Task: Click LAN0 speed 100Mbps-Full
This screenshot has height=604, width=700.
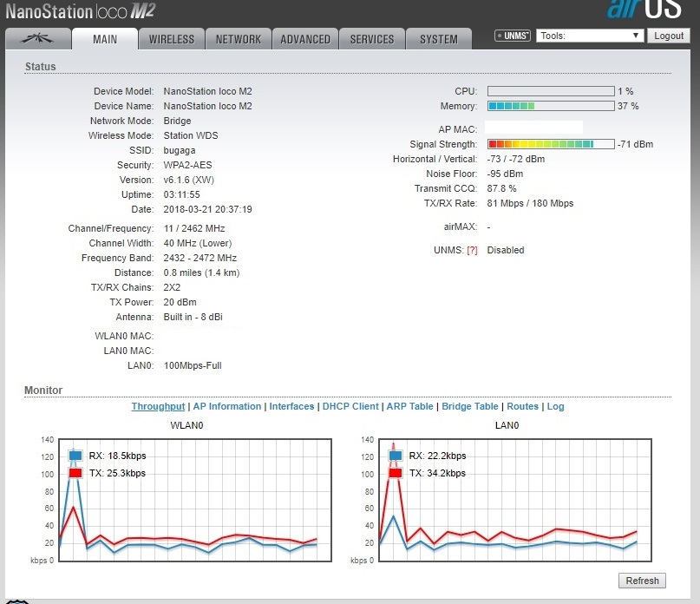Action: point(193,366)
